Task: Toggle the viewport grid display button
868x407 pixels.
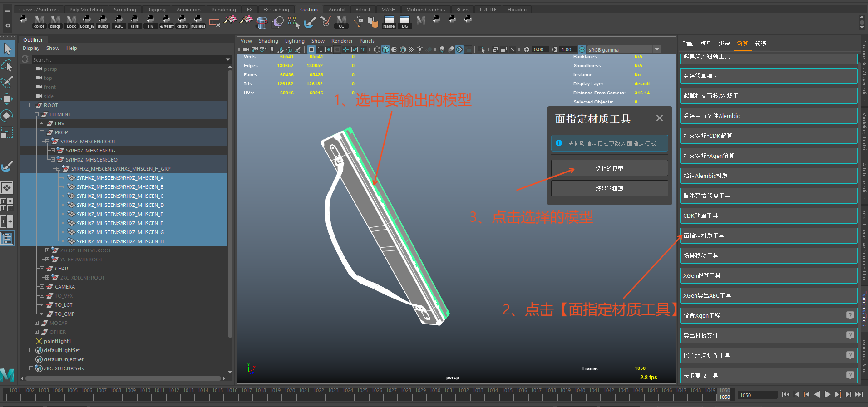Action: tap(311, 49)
